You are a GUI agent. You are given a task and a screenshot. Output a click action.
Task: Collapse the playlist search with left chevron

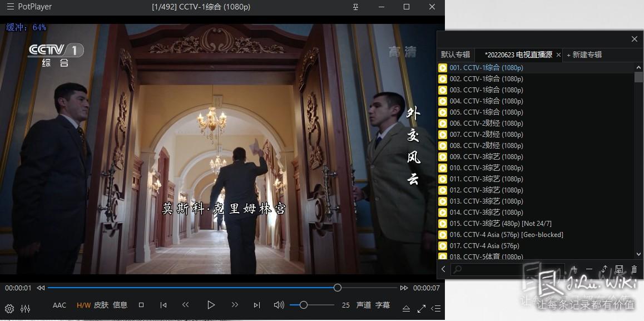(x=443, y=270)
